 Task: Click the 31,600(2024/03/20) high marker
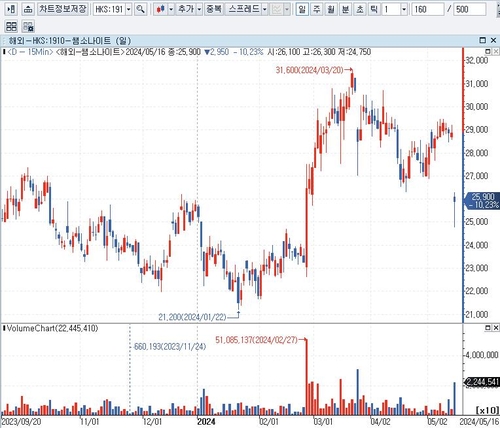[309, 70]
